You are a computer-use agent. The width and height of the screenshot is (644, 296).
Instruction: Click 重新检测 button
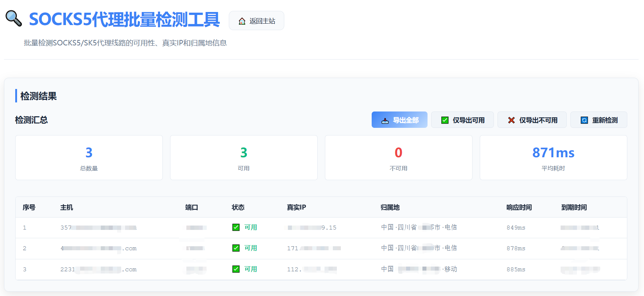coord(599,120)
